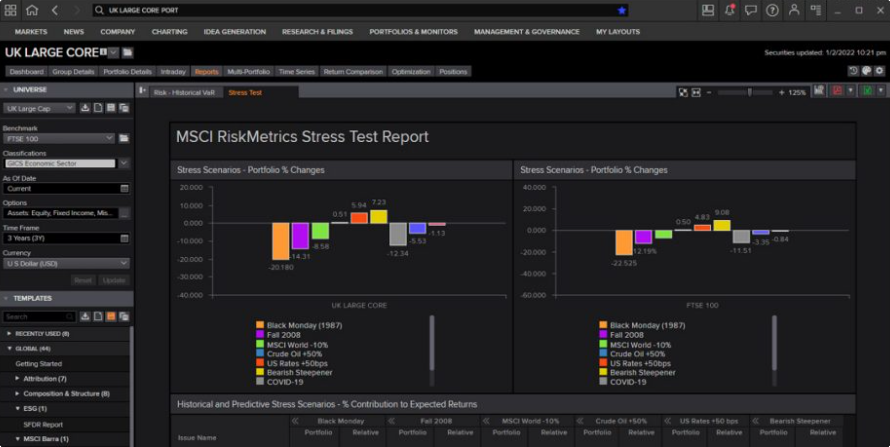Click the Home icon in top bar

pos(32,10)
